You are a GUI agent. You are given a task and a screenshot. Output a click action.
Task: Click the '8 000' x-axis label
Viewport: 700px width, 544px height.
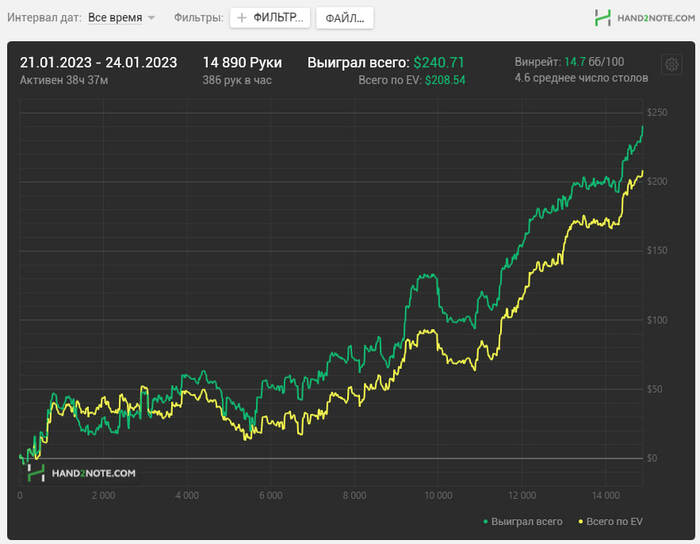(x=354, y=495)
